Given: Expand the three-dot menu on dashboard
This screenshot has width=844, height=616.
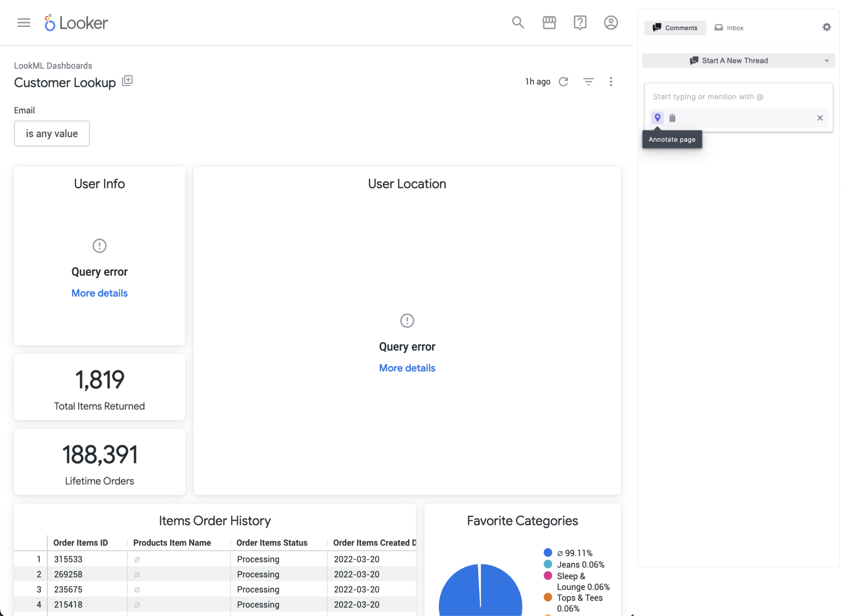Looking at the screenshot, I should [611, 82].
